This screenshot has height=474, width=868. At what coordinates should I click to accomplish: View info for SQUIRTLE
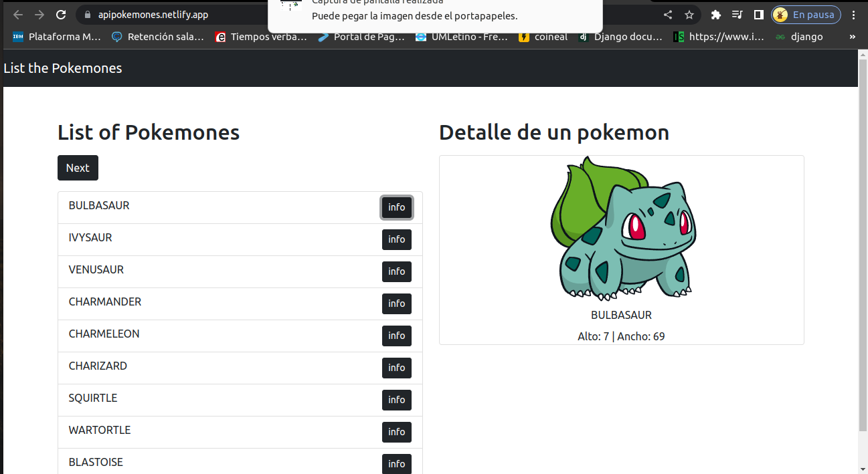tap(397, 400)
